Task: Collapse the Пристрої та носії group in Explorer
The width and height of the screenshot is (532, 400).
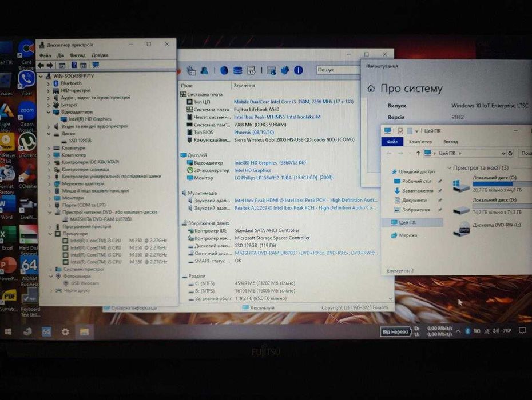Action: click(x=449, y=168)
